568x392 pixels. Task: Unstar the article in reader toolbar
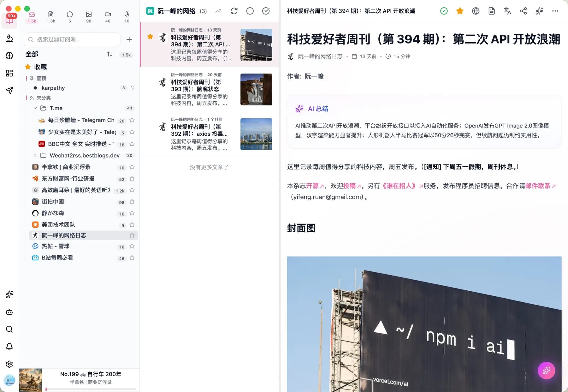pyautogui.click(x=460, y=11)
